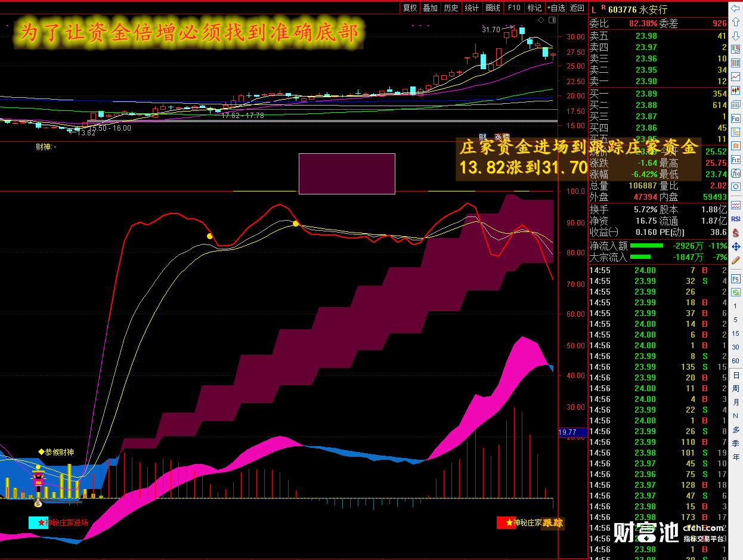Viewport: 743px width, 560px height.
Task: Select the quarterly 季 period
Action: tap(736, 444)
